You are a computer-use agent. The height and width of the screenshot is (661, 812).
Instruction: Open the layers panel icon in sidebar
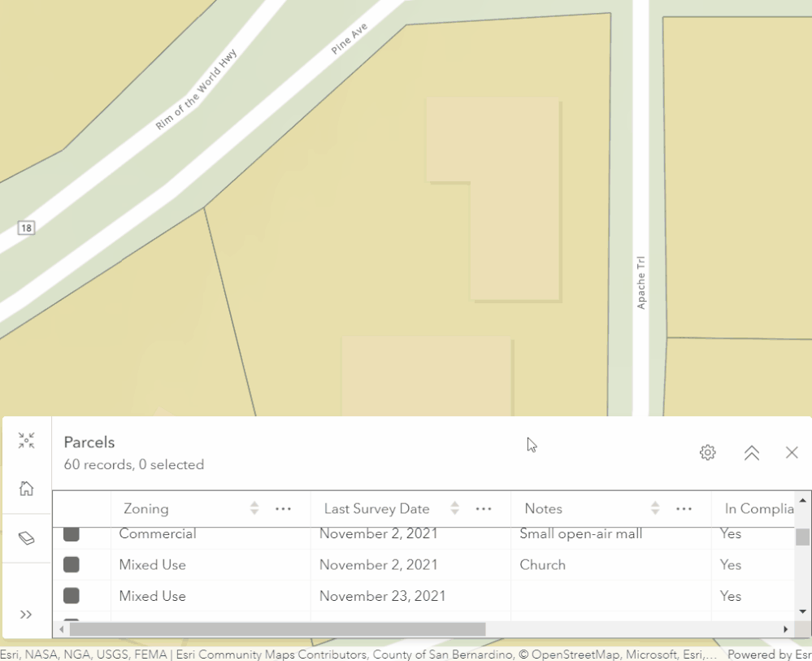pyautogui.click(x=26, y=538)
